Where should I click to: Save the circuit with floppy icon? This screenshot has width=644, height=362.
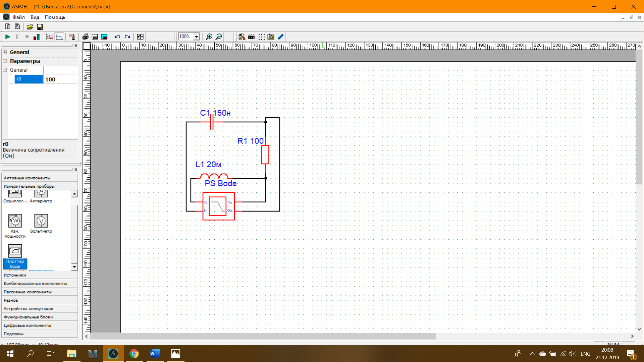click(40, 27)
